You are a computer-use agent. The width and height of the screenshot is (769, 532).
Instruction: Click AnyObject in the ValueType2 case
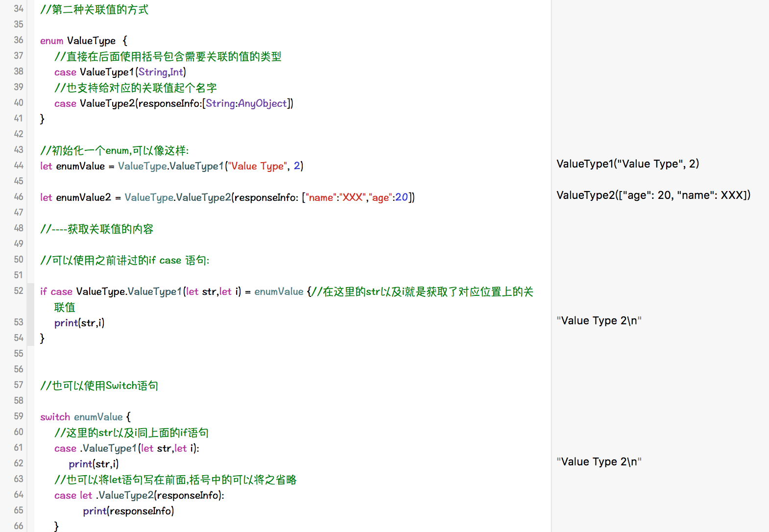tap(262, 103)
